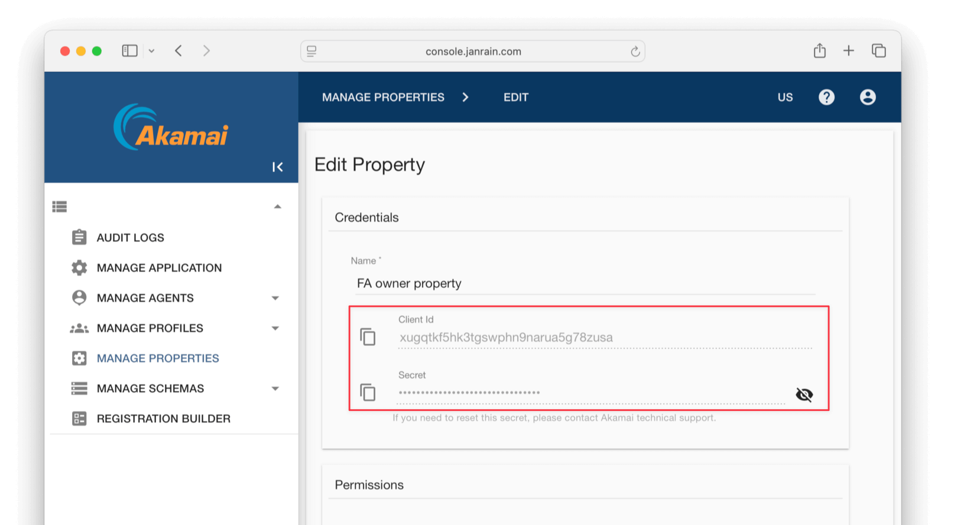Click the masked Secret field
This screenshot has height=525, width=980.
pos(591,393)
